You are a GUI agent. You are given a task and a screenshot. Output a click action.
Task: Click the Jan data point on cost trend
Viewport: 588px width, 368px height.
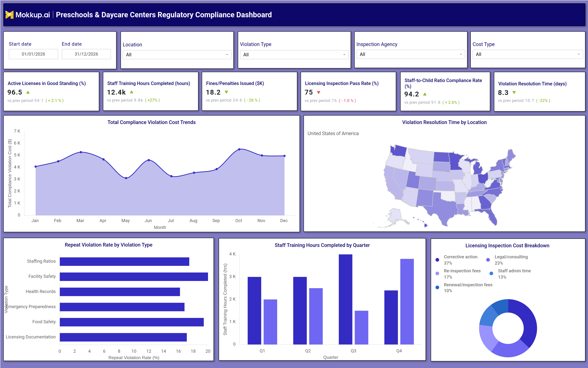point(36,167)
